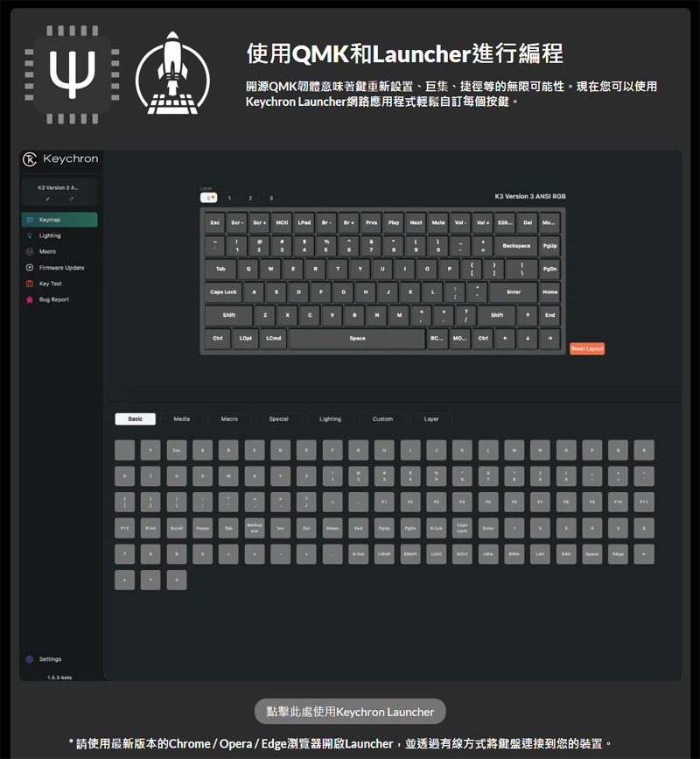Select the K3 Version 3 device card
The height and width of the screenshot is (759, 700).
pyautogui.click(x=59, y=192)
